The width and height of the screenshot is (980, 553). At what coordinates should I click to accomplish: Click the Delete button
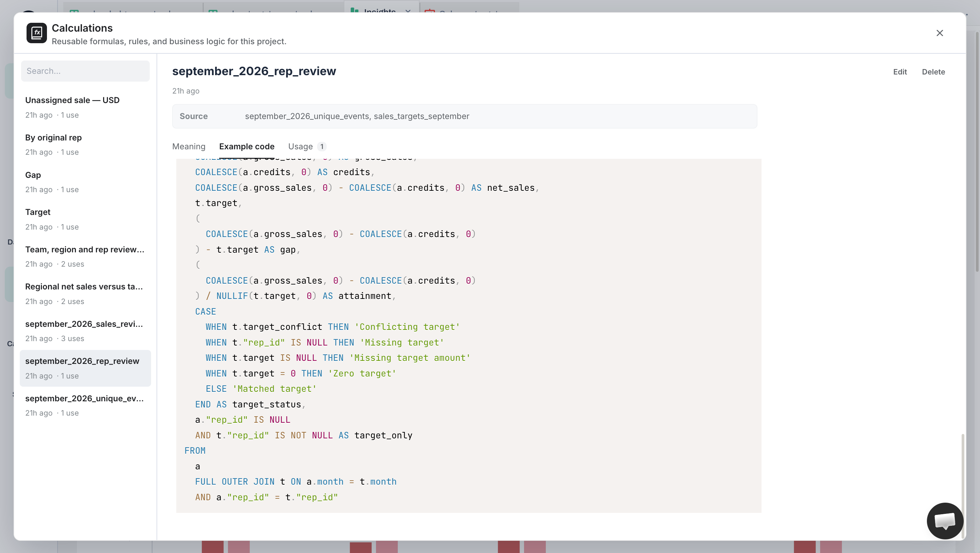coord(933,72)
